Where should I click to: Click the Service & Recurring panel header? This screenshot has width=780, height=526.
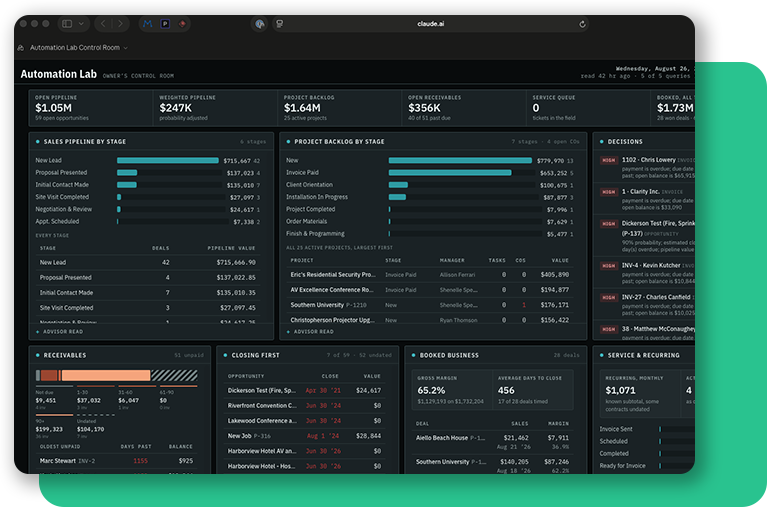643,355
